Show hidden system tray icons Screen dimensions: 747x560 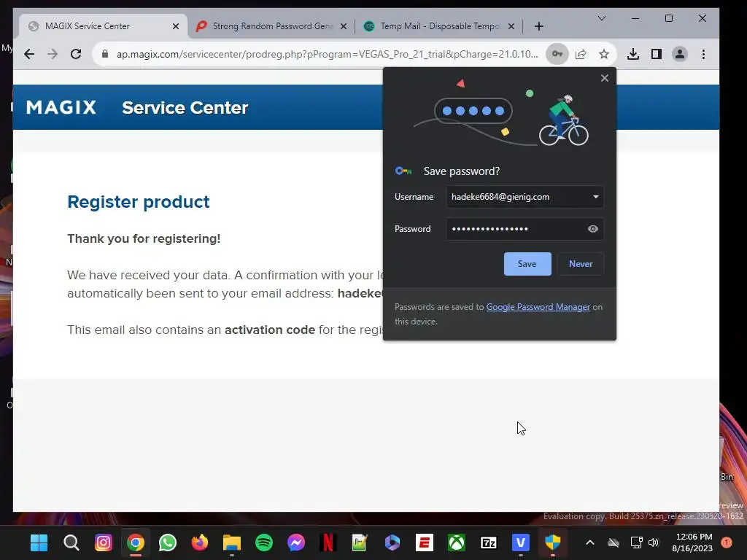pyautogui.click(x=589, y=542)
